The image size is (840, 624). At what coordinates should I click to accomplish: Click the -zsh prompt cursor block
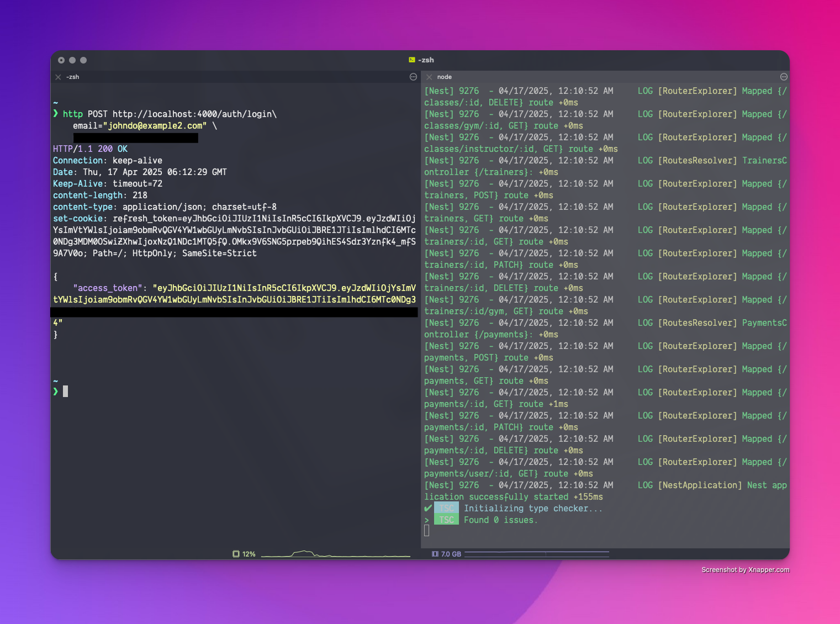[66, 392]
